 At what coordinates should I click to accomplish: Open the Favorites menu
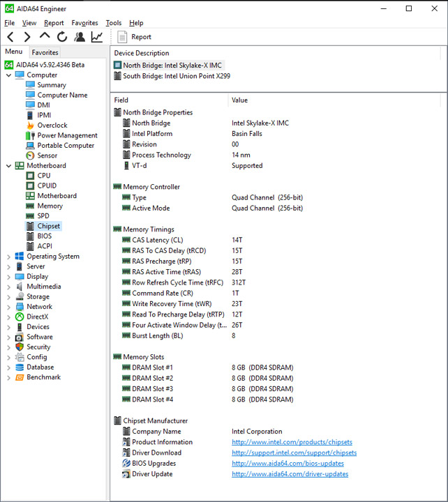coord(84,23)
